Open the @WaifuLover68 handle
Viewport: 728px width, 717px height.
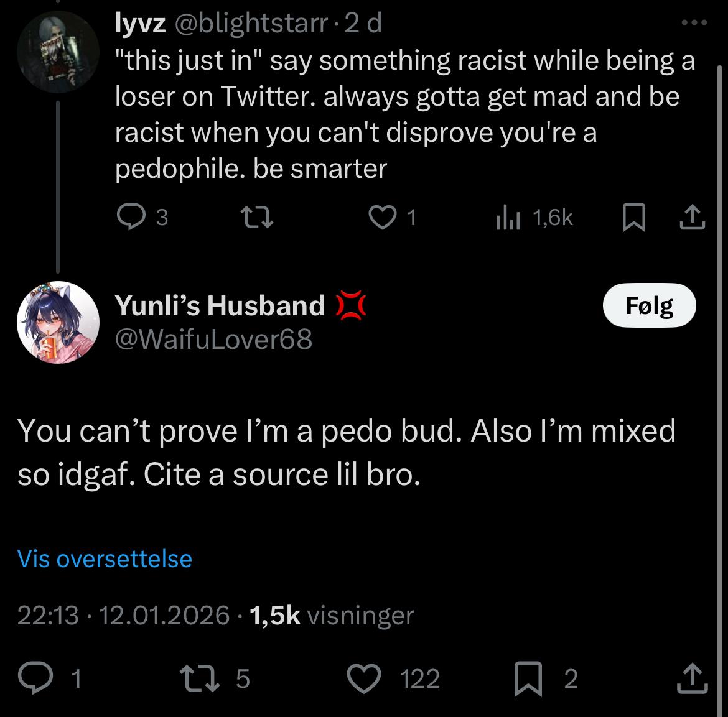tap(213, 340)
